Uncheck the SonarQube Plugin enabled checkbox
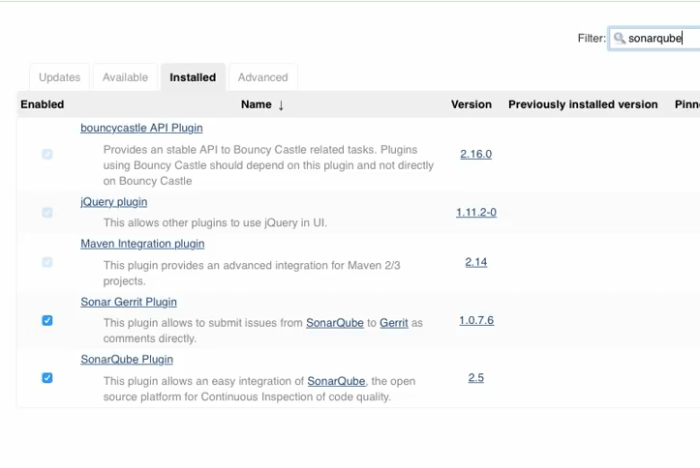Image resolution: width=700 pixels, height=468 pixels. (x=47, y=378)
